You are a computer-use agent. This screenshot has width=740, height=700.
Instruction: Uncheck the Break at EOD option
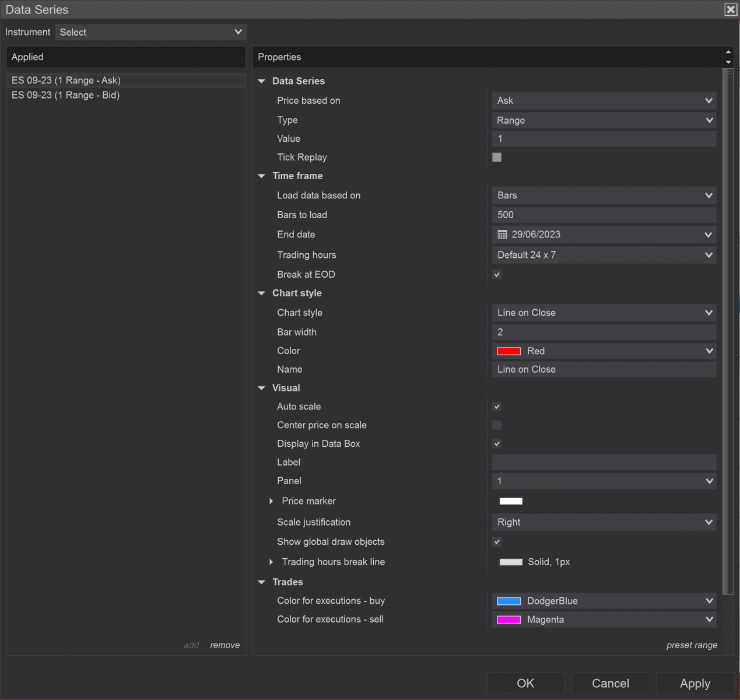(x=497, y=275)
